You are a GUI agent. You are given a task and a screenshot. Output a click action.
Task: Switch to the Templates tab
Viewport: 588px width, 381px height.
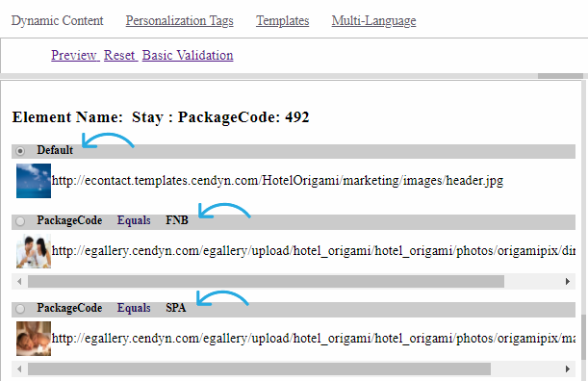[x=282, y=20]
